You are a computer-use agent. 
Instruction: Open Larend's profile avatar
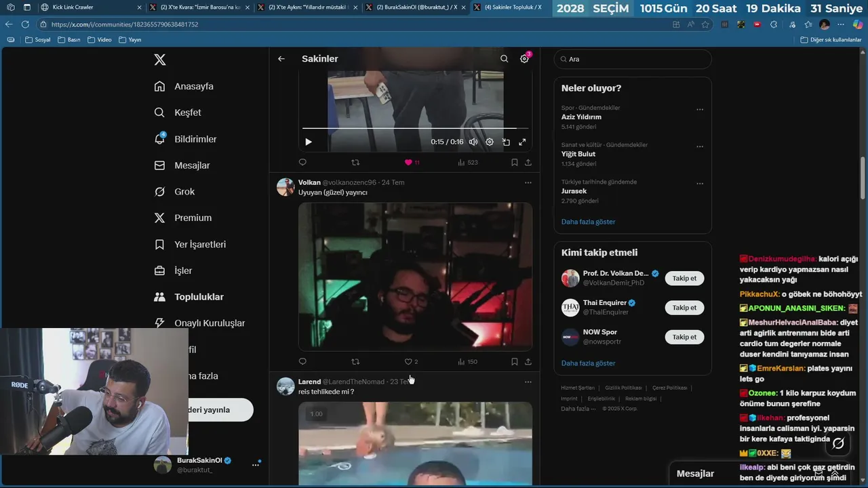click(x=285, y=386)
